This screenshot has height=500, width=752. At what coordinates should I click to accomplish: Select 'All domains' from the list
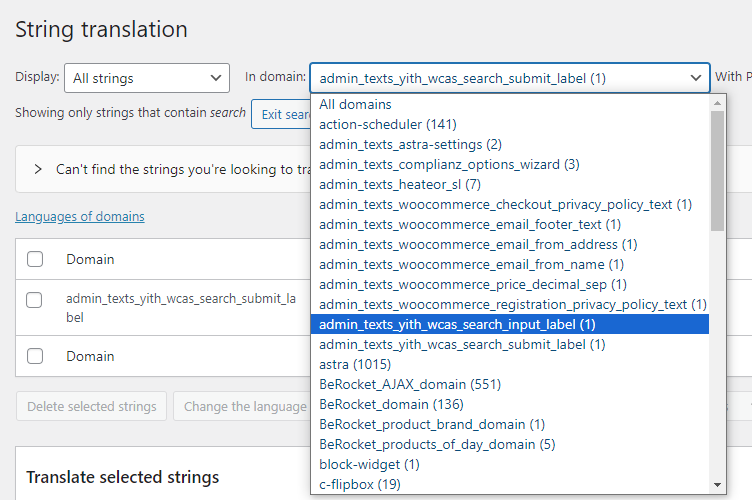(x=509, y=105)
